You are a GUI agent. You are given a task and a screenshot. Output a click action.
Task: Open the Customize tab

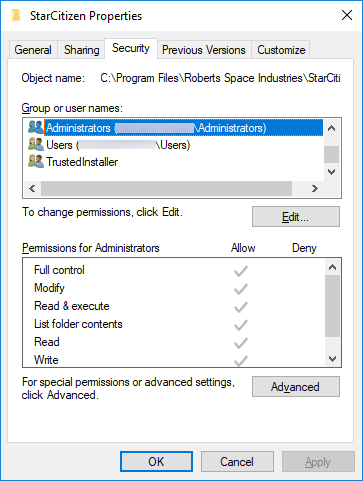coord(281,50)
